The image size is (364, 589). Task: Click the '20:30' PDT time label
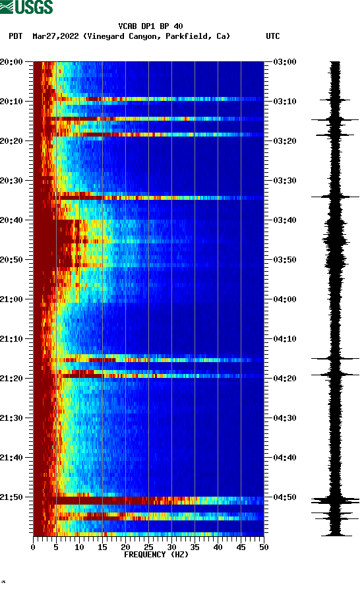(x=11, y=181)
